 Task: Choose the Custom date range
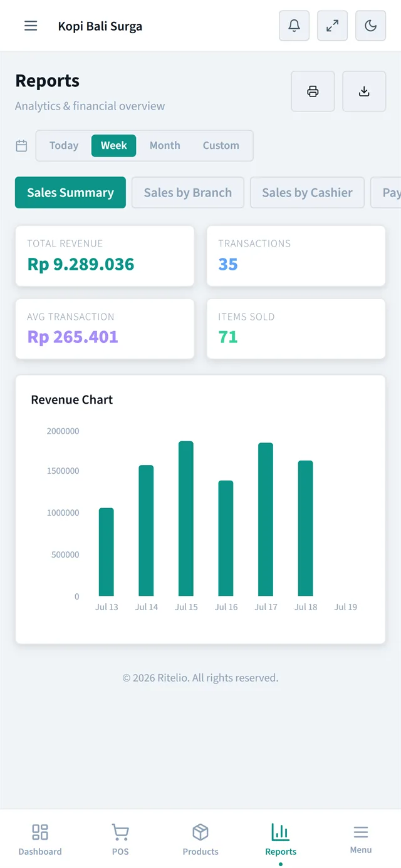click(221, 145)
